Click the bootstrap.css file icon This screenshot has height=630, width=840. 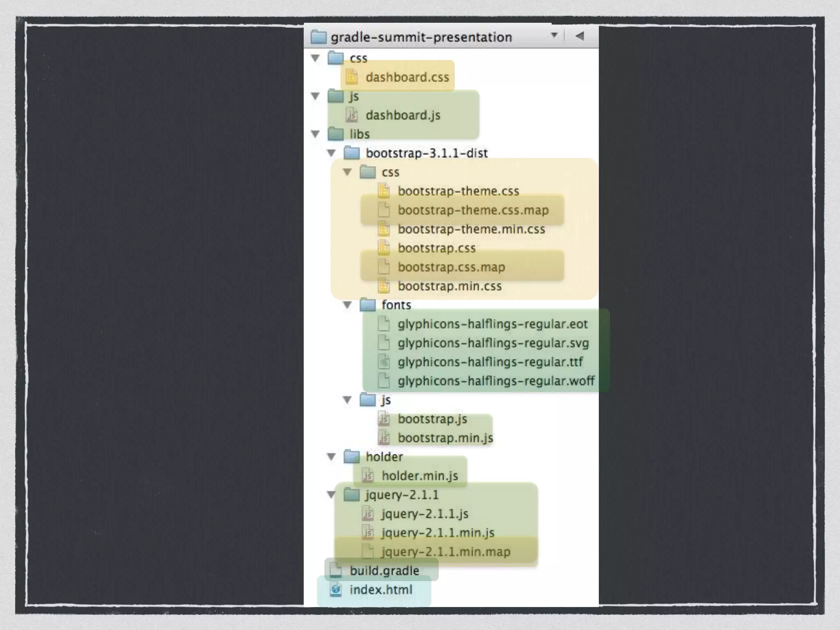click(x=383, y=248)
